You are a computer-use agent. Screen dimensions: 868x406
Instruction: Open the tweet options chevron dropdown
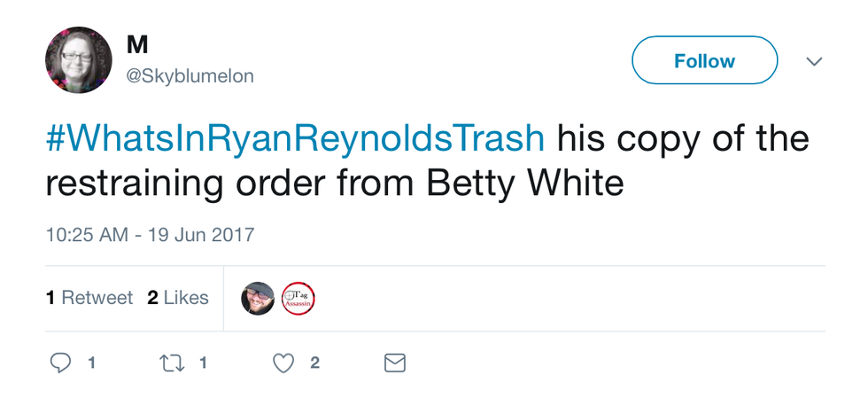click(814, 61)
